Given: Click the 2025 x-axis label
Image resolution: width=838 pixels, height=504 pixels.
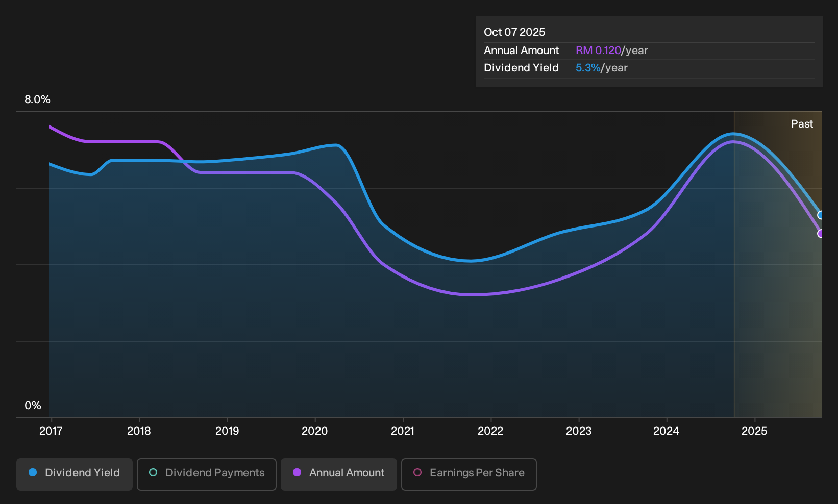Looking at the screenshot, I should click(754, 431).
